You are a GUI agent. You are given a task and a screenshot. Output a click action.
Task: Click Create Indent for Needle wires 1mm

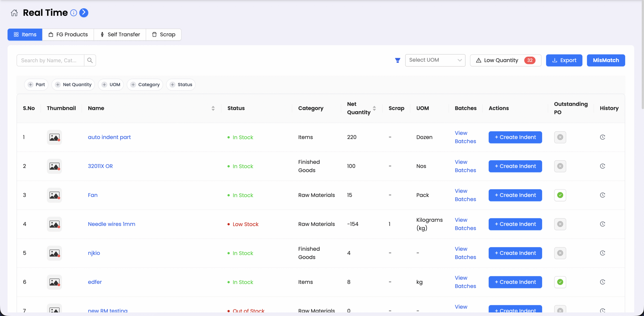coord(515,224)
